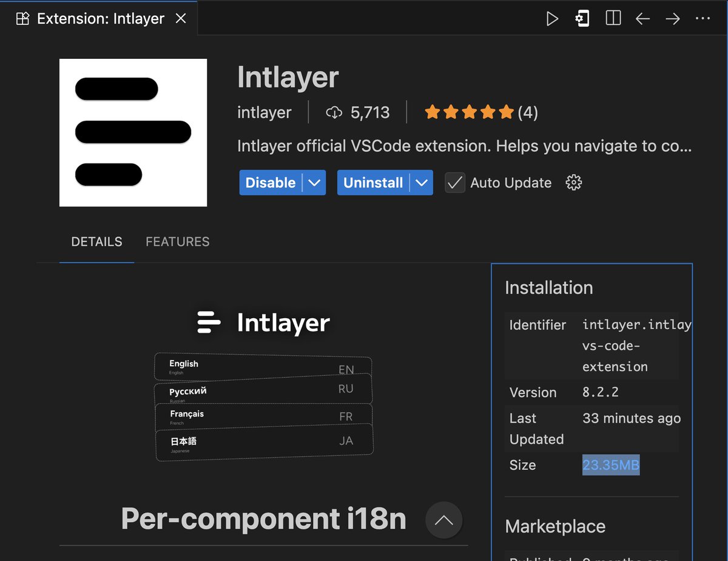
Task: Click the Uninstall button
Action: [373, 182]
